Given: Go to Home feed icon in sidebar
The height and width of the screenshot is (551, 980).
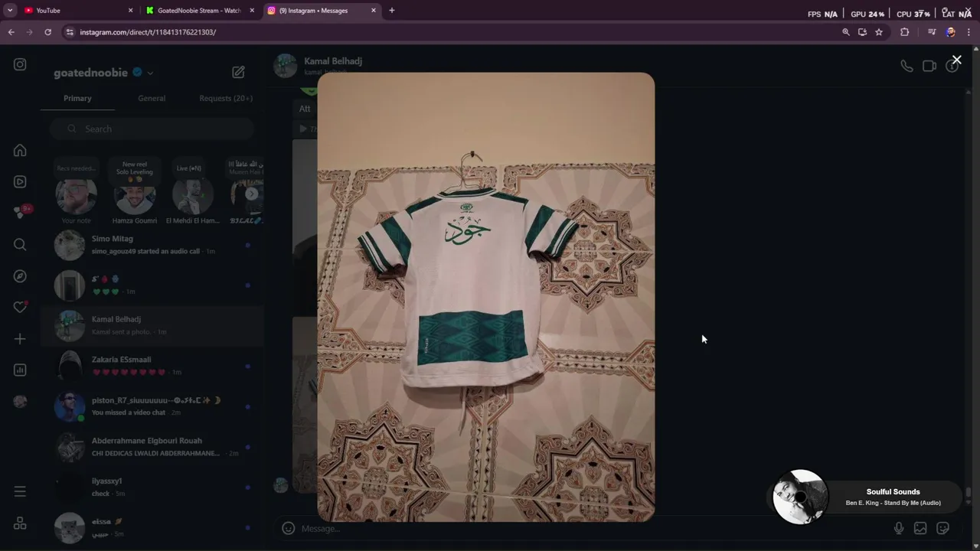Looking at the screenshot, I should coord(20,150).
